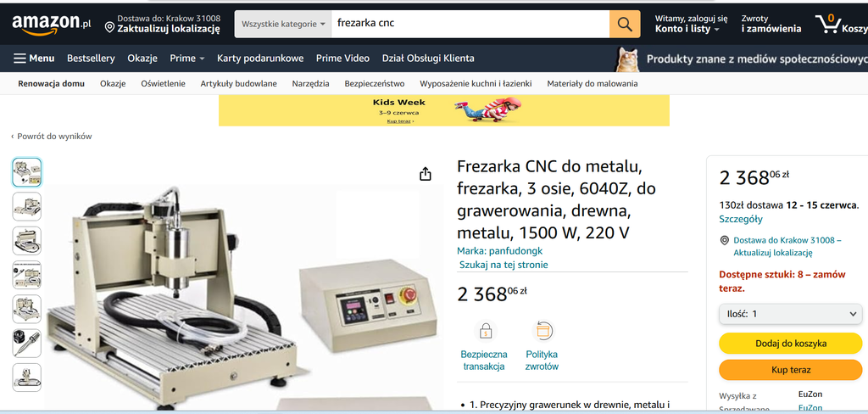Viewport: 868px width, 414px height.
Task: Open the shopping cart icon
Action: (827, 24)
